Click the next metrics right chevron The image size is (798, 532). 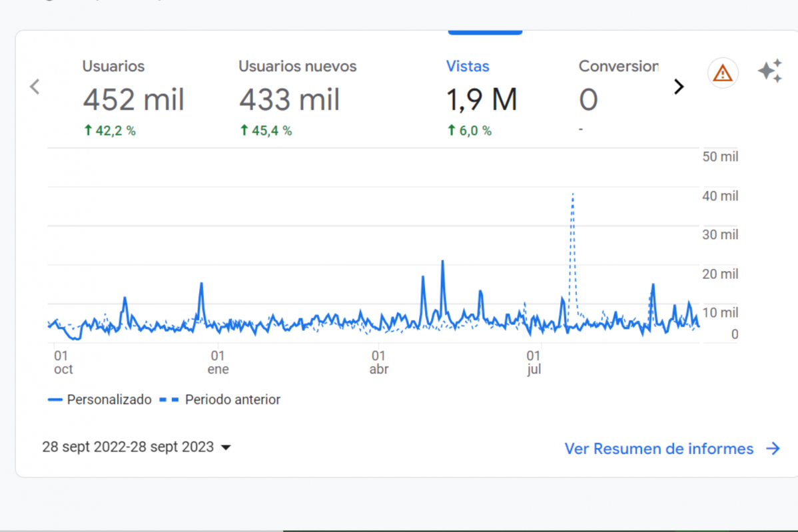678,87
